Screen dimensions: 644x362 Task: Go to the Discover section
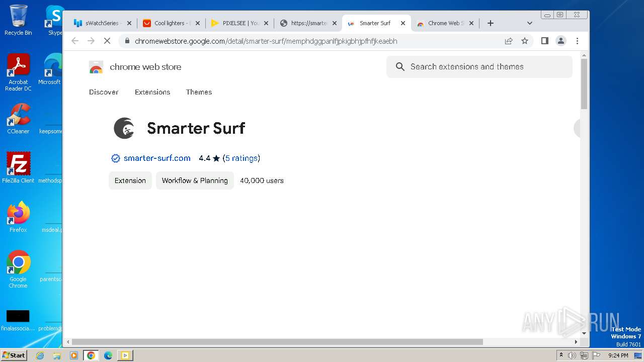(x=104, y=92)
